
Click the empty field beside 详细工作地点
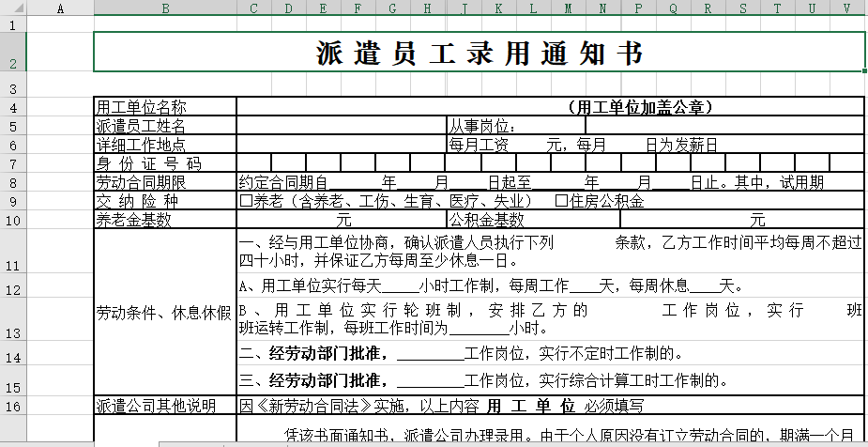click(x=341, y=145)
